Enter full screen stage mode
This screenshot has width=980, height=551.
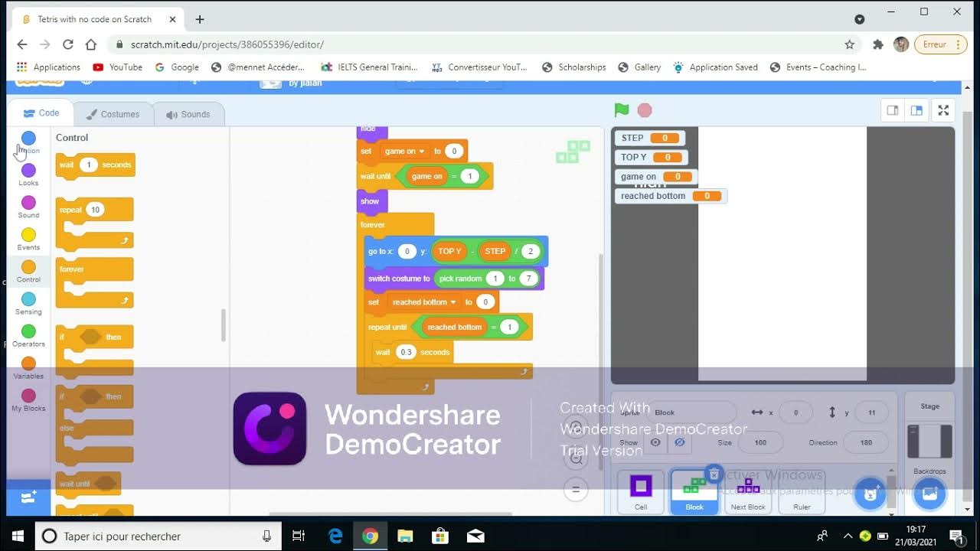click(x=943, y=110)
